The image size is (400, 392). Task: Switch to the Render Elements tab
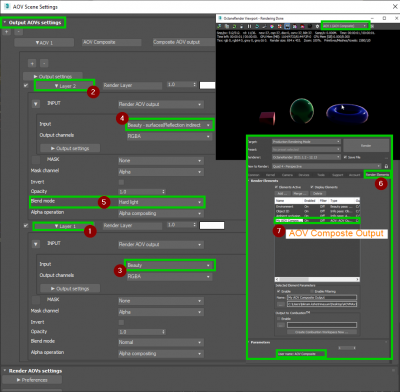pyautogui.click(x=377, y=174)
